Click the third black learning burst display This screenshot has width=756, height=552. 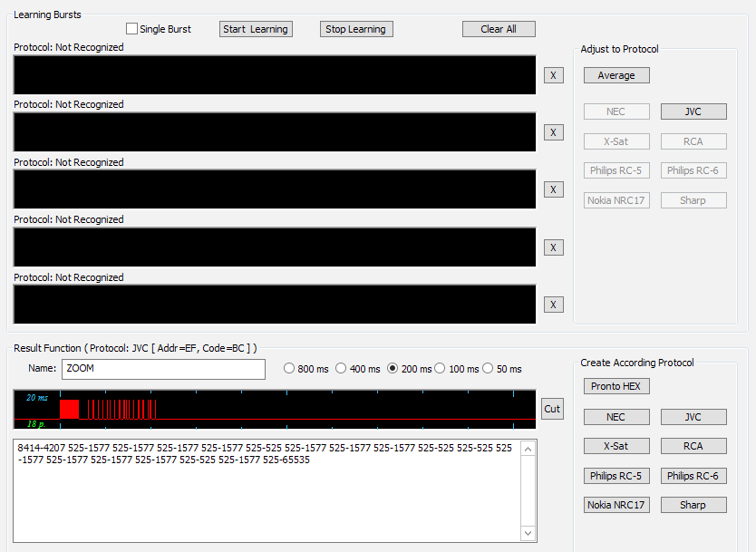(x=275, y=189)
